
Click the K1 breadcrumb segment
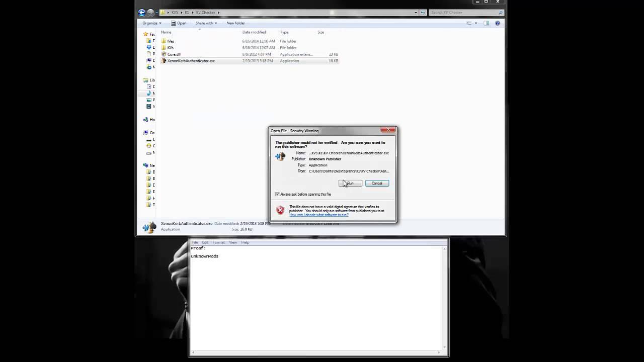click(x=187, y=13)
